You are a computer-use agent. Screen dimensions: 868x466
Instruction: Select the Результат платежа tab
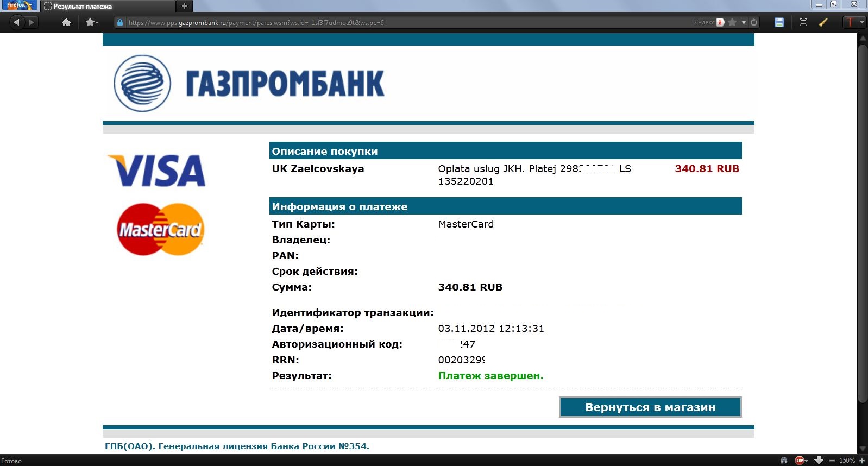[108, 7]
